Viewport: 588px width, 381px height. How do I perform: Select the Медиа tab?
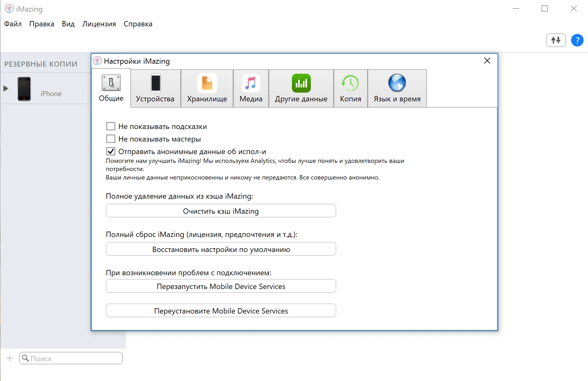251,89
